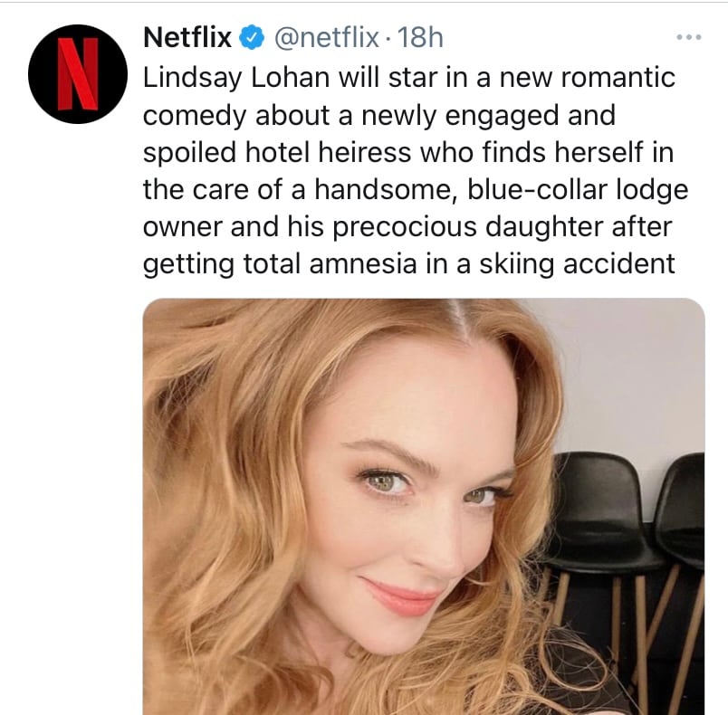Expand the attached selfie photo
This screenshot has width=728, height=715.
click(424, 507)
